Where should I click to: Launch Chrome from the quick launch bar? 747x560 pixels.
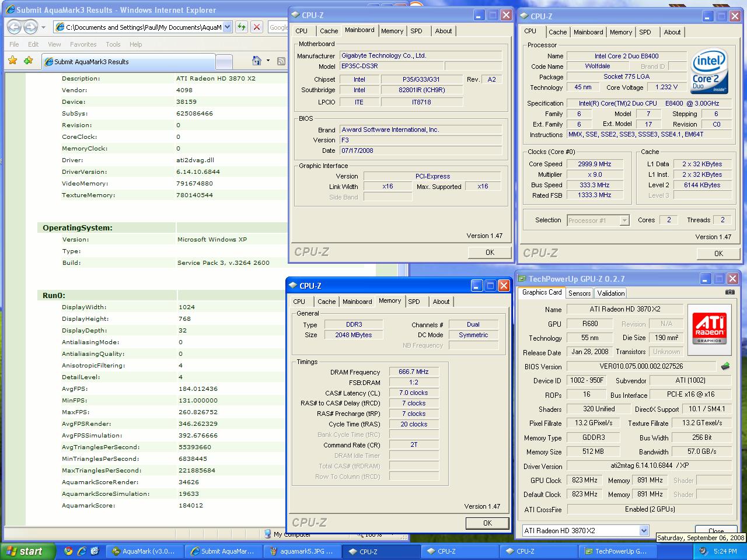point(68,551)
